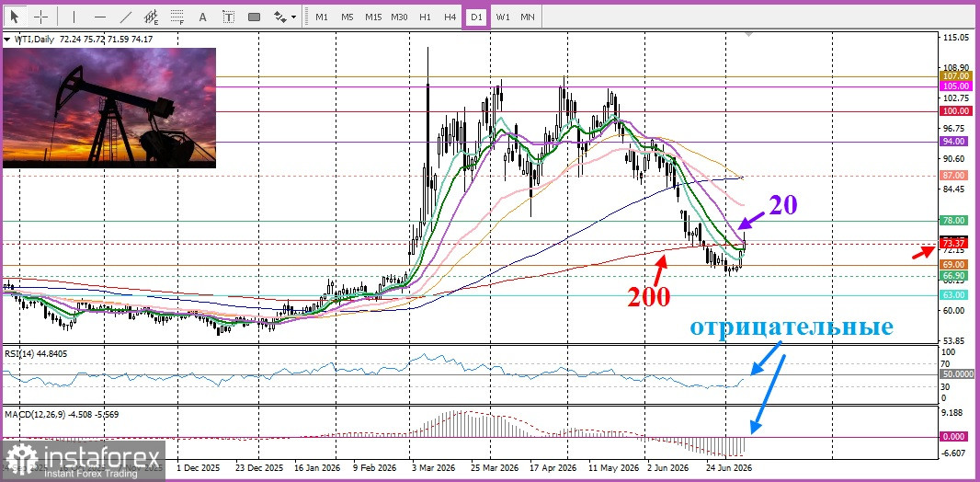Select the Fibonacci retracement tool
This screenshot has width=980, height=482.
click(x=177, y=17)
